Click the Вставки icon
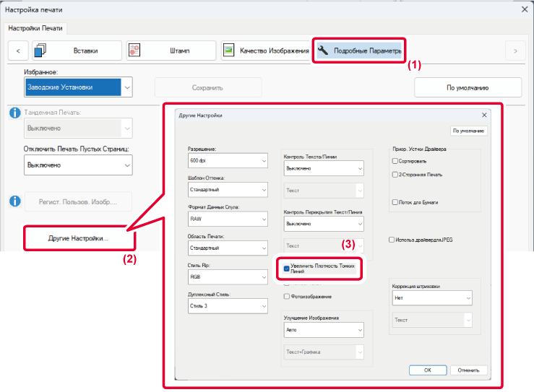 click(40, 51)
